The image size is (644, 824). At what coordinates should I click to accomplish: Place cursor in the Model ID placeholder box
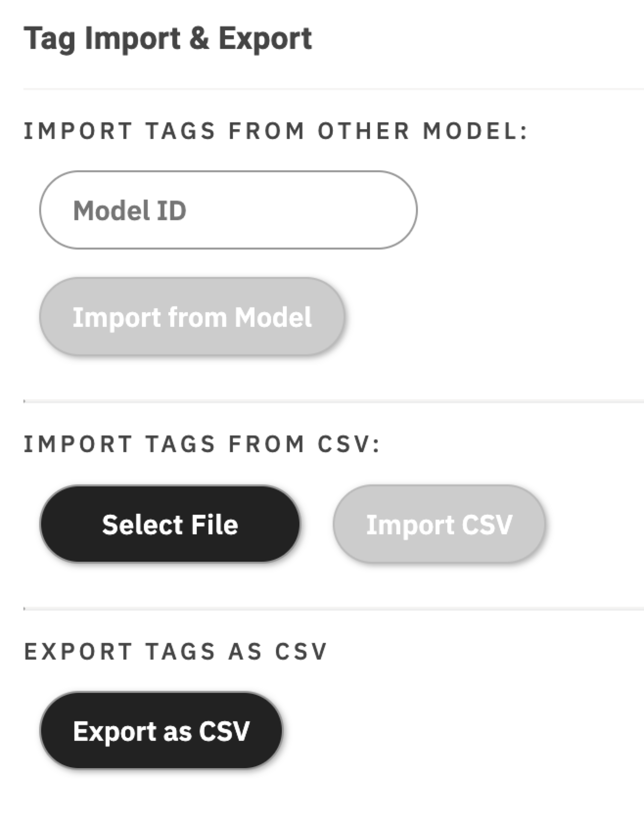click(x=228, y=210)
